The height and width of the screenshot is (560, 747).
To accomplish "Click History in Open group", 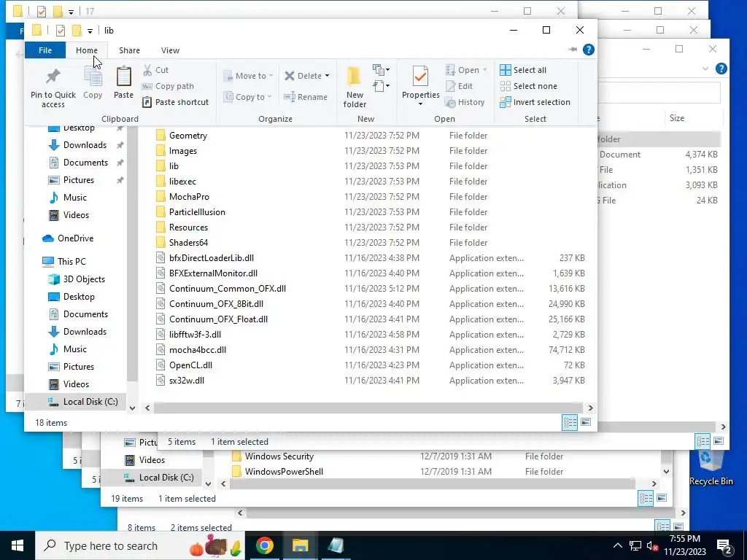I will [465, 102].
